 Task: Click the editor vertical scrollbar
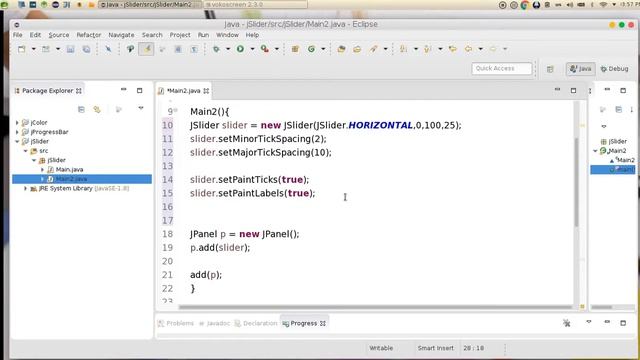pyautogui.click(x=576, y=182)
